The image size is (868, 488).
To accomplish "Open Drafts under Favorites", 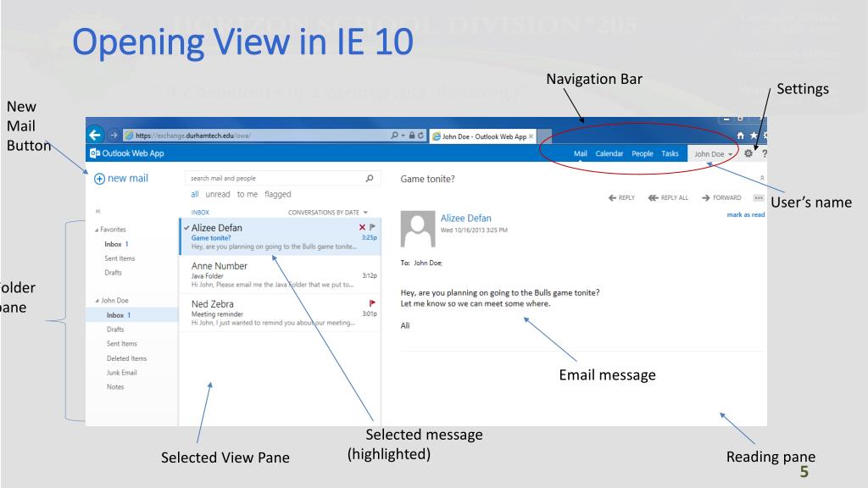I will [x=113, y=273].
